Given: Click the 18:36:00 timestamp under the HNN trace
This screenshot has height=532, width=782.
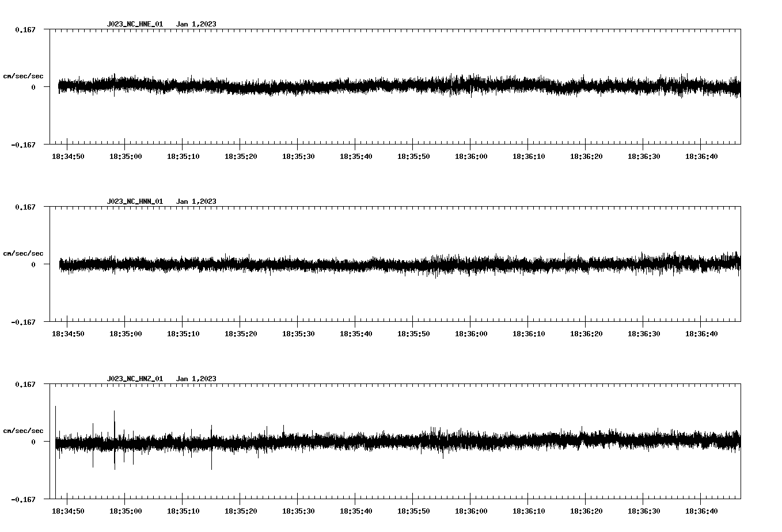Looking at the screenshot, I should tap(470, 332).
